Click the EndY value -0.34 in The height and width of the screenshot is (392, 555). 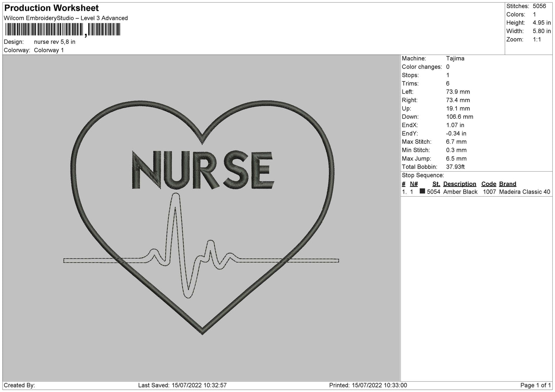coord(456,134)
